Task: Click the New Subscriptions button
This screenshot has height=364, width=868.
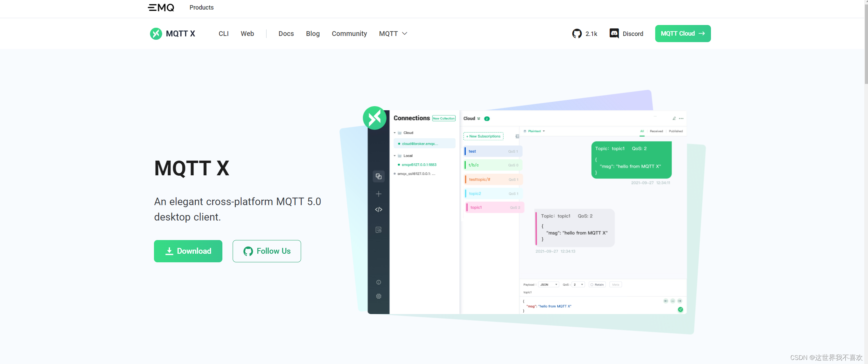Action: (483, 136)
